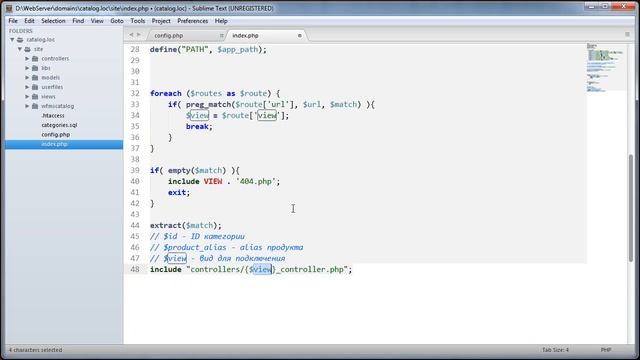Expand the models folder

(27, 78)
